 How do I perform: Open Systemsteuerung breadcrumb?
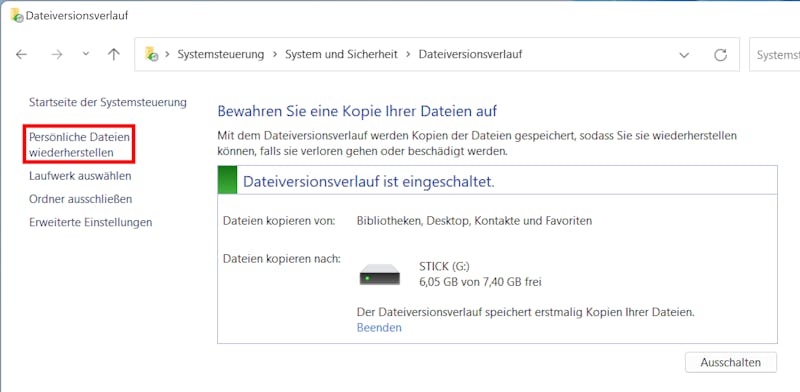(221, 54)
